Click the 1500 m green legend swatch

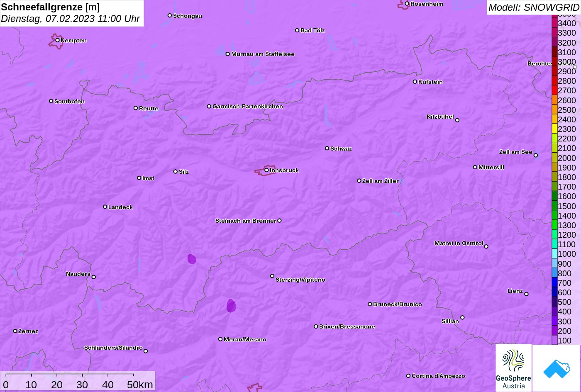pyautogui.click(x=554, y=206)
